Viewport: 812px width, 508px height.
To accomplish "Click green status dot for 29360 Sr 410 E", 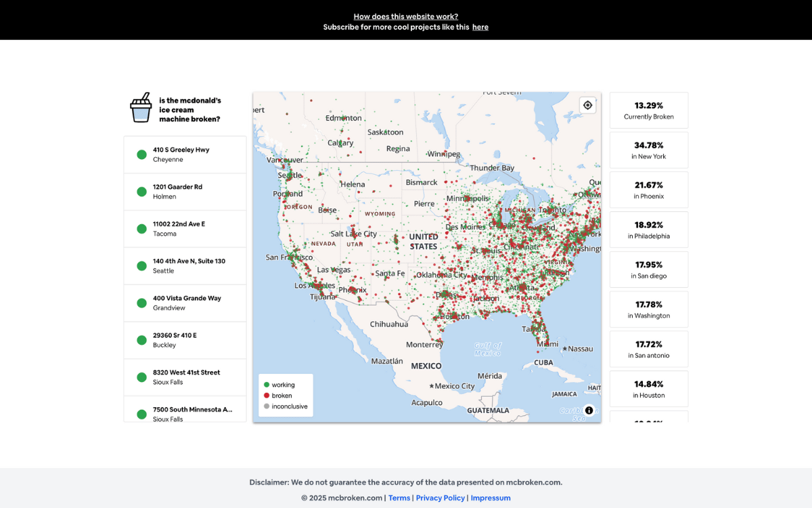I will click(142, 340).
